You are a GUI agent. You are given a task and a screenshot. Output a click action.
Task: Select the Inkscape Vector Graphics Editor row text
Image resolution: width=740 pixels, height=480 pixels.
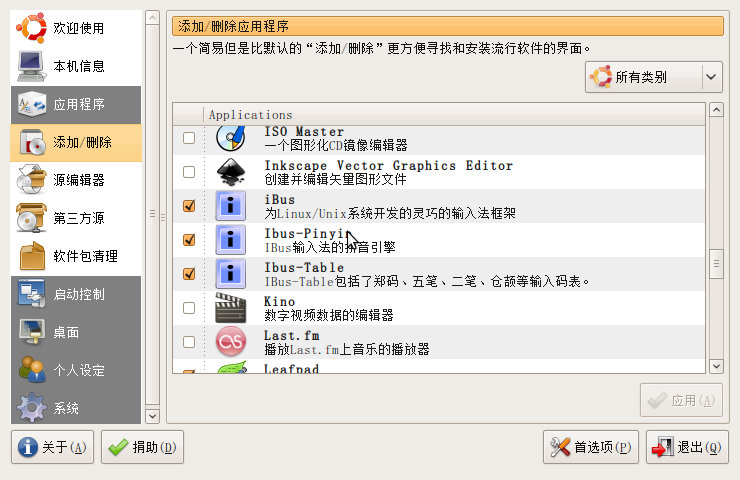coord(388,172)
